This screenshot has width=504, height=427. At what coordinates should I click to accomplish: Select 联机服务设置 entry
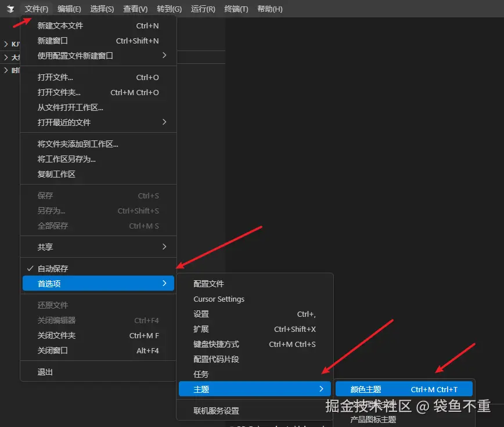click(x=255, y=411)
